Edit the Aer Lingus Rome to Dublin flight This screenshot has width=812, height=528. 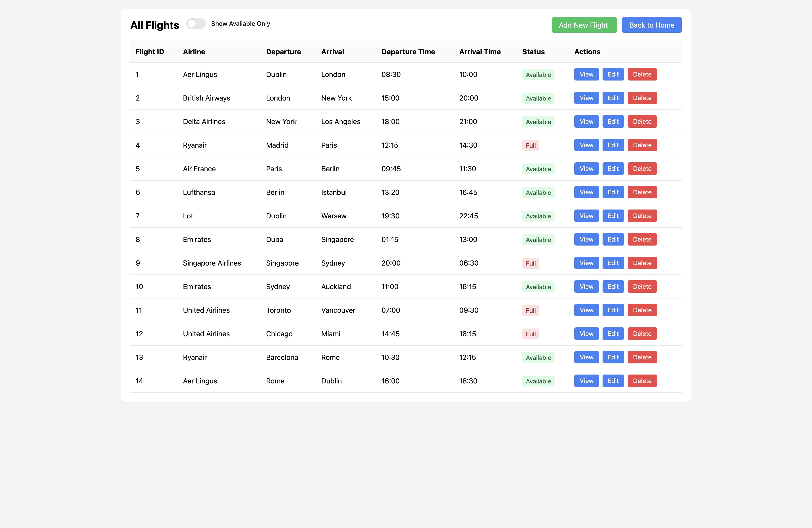point(613,381)
